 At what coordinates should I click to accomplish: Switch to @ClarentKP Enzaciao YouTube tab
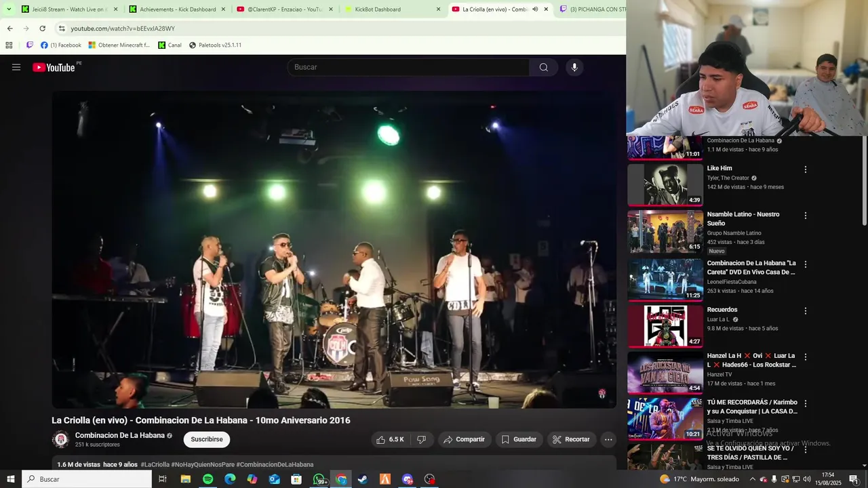click(x=285, y=9)
